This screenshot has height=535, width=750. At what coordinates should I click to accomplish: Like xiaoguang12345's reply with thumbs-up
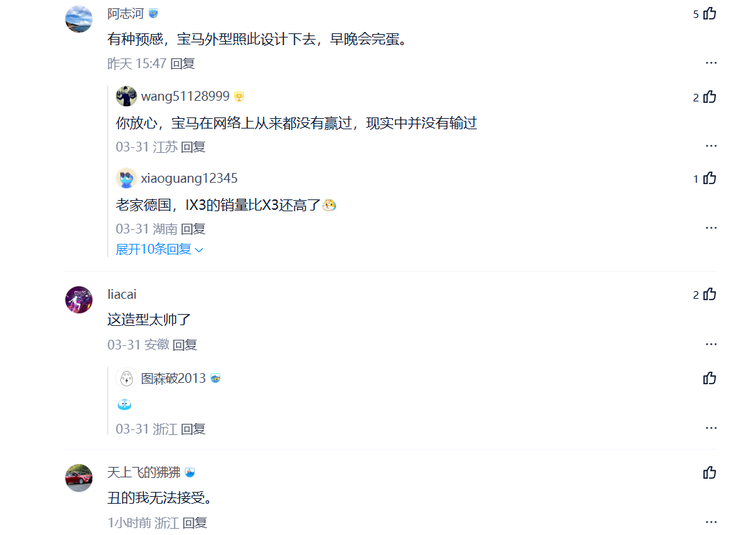coord(709,178)
